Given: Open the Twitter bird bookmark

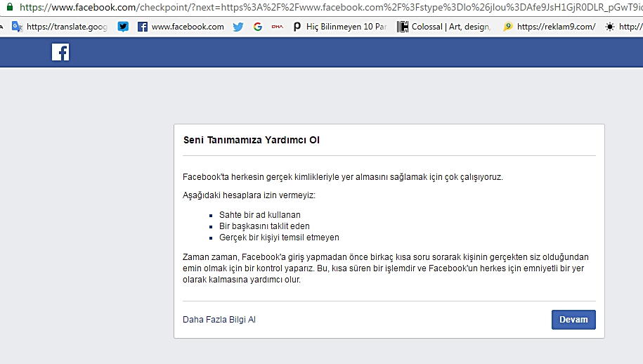Looking at the screenshot, I should point(238,27).
